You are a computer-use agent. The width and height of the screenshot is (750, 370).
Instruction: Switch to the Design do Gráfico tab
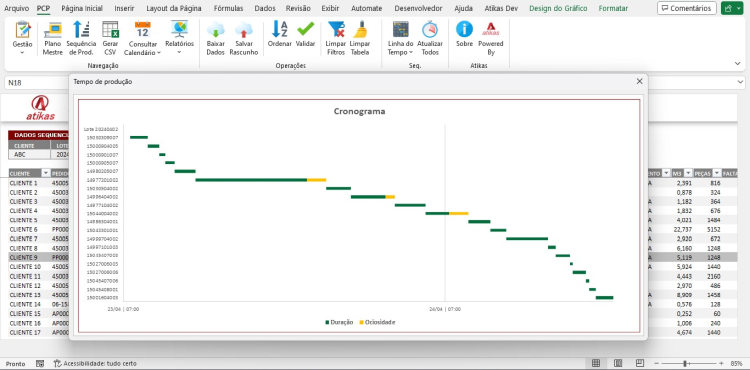click(x=558, y=8)
